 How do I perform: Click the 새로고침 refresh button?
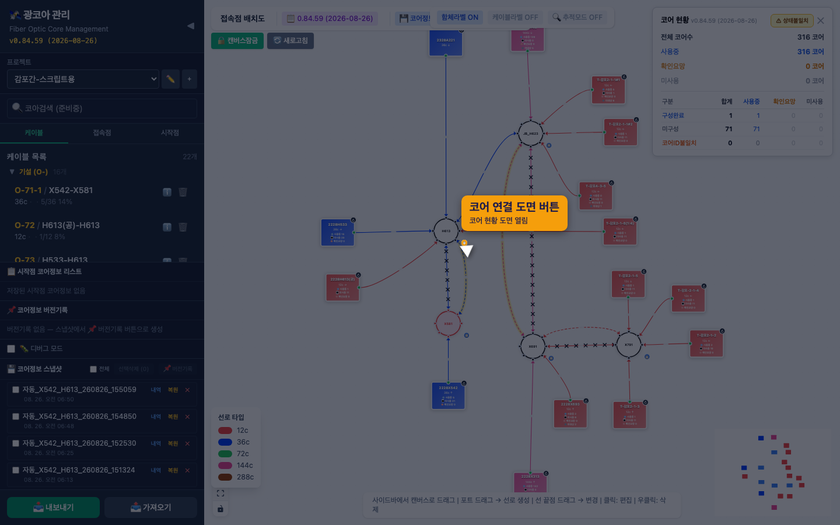coord(291,41)
